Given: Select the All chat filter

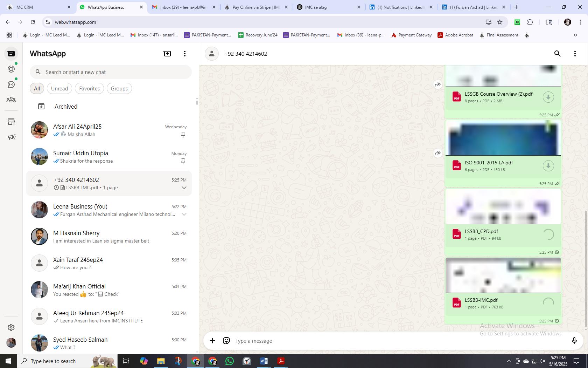Looking at the screenshot, I should pyautogui.click(x=37, y=88).
